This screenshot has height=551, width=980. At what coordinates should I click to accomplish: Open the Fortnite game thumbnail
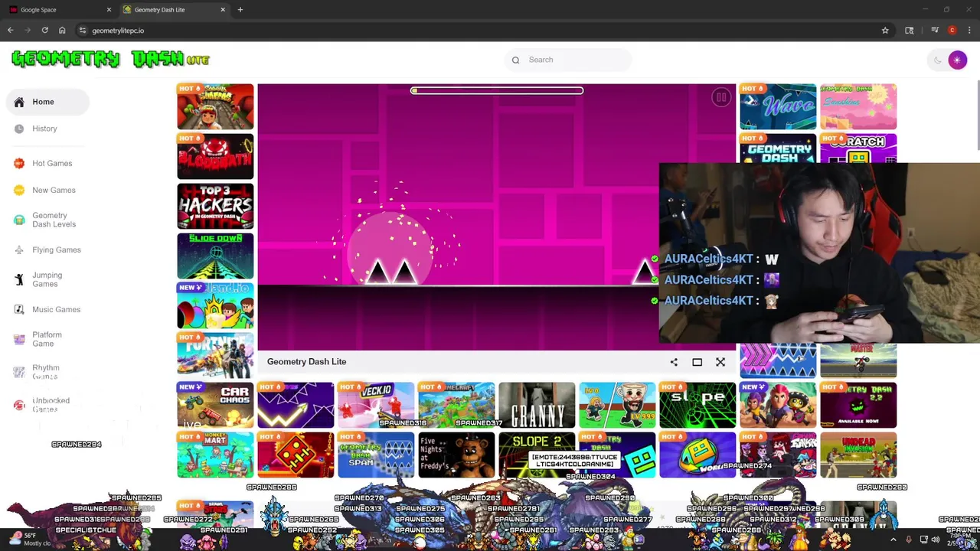(215, 355)
